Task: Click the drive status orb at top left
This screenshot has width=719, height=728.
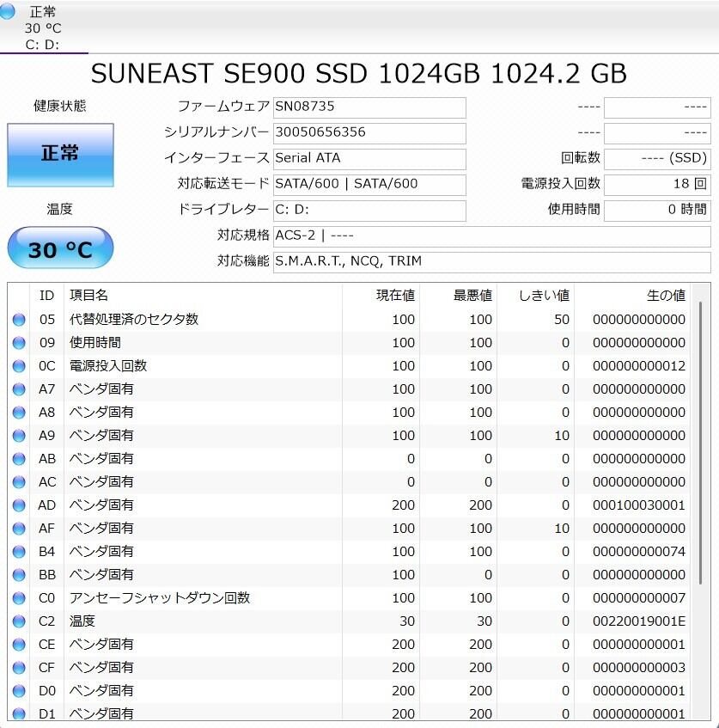Action: [x=8, y=11]
